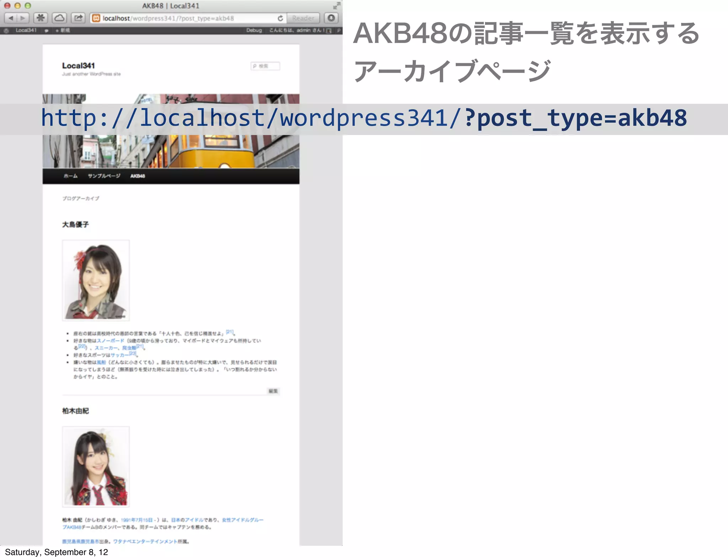Open the AKB48 navigation menu item
This screenshot has width=728, height=560.
coord(138,176)
